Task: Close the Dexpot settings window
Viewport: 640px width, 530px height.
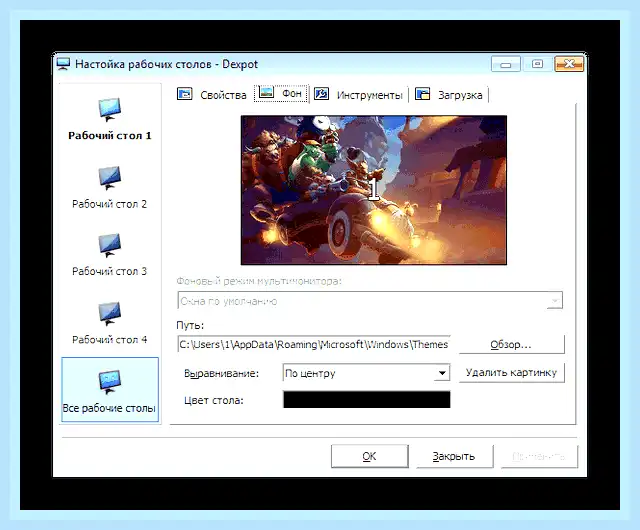Action: tap(569, 64)
